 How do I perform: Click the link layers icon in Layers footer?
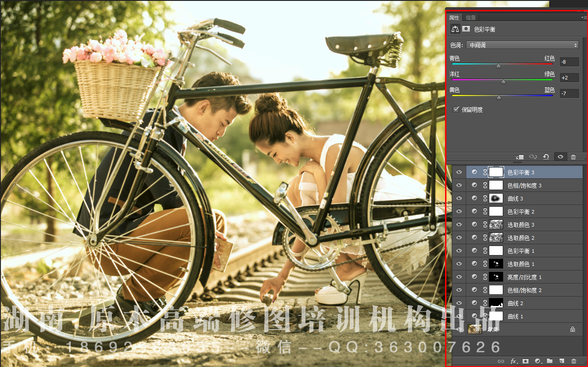tap(501, 361)
